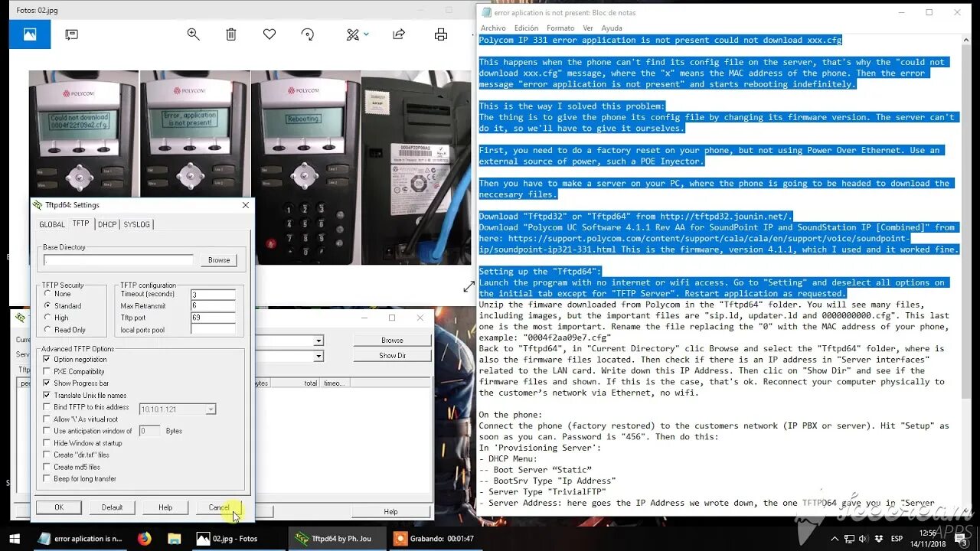Viewport: 980px width, 551px height.
Task: Click Show Dir in the Tftpd64 window
Action: [x=392, y=356]
